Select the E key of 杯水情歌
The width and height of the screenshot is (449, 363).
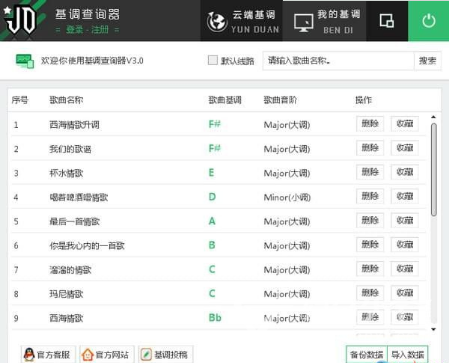211,173
